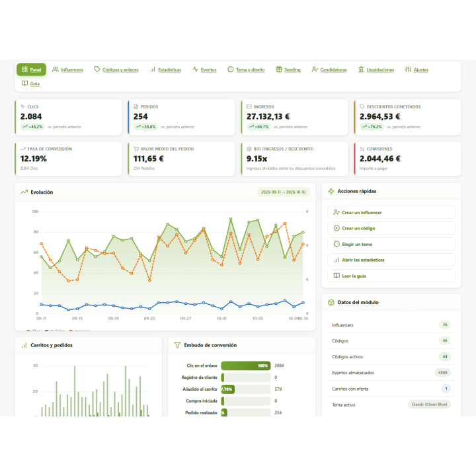
Task: Click the Estadísticas bar chart icon
Action: pos(153,69)
